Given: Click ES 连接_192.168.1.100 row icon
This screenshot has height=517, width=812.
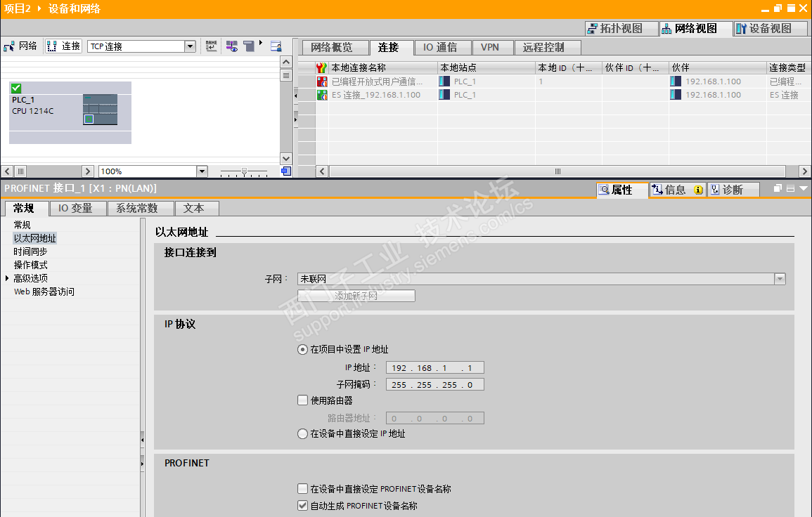Looking at the screenshot, I should pos(322,95).
